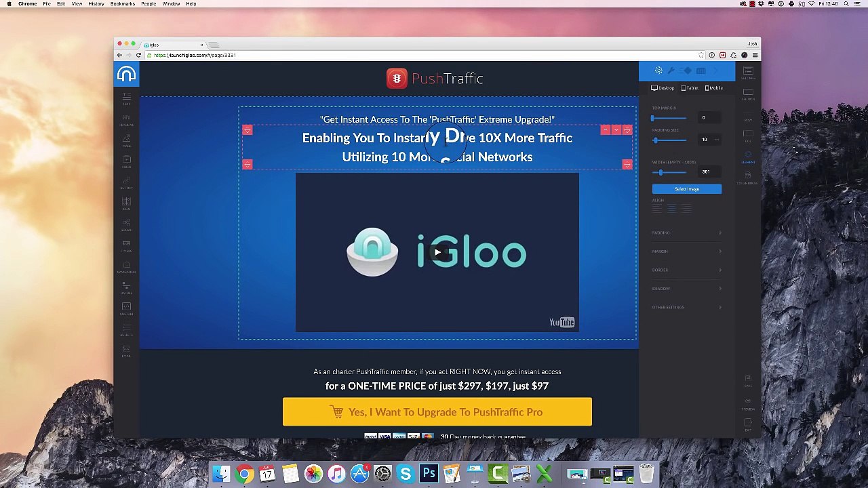Open the People menu

[x=149, y=4]
